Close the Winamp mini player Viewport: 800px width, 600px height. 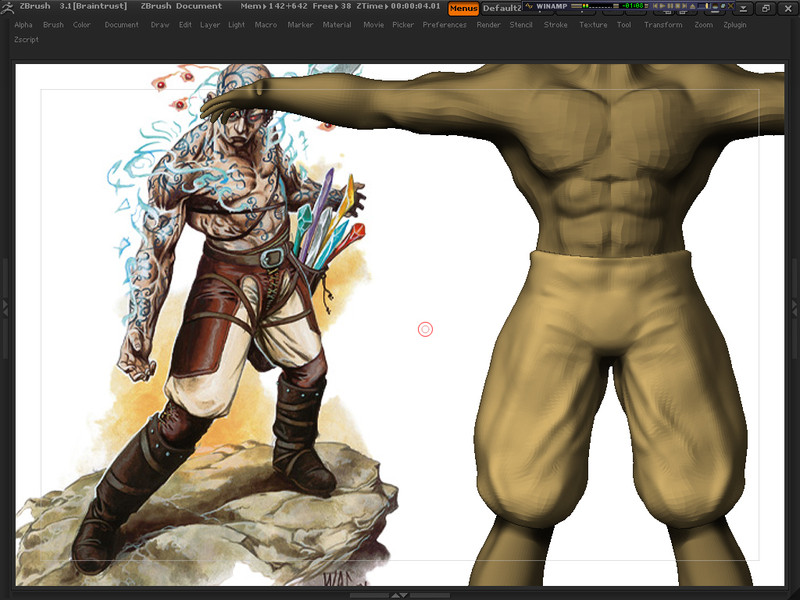pos(731,6)
